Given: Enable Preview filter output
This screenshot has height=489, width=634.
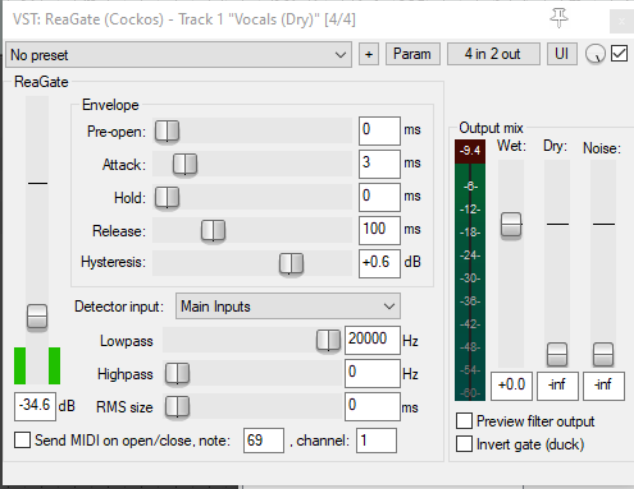Looking at the screenshot, I should (x=464, y=421).
